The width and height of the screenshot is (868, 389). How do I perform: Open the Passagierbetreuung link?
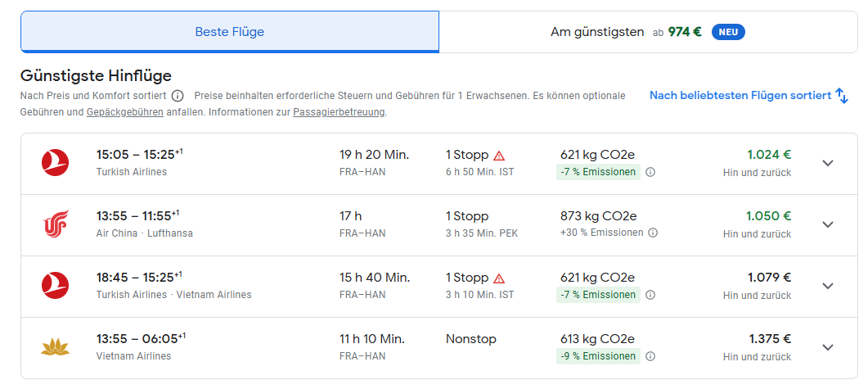pyautogui.click(x=339, y=112)
